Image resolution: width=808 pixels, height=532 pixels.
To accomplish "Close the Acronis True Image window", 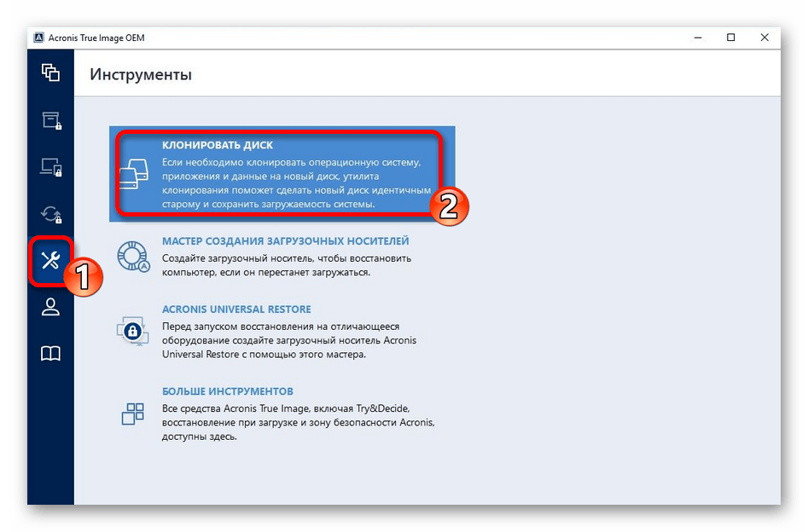I will point(764,38).
